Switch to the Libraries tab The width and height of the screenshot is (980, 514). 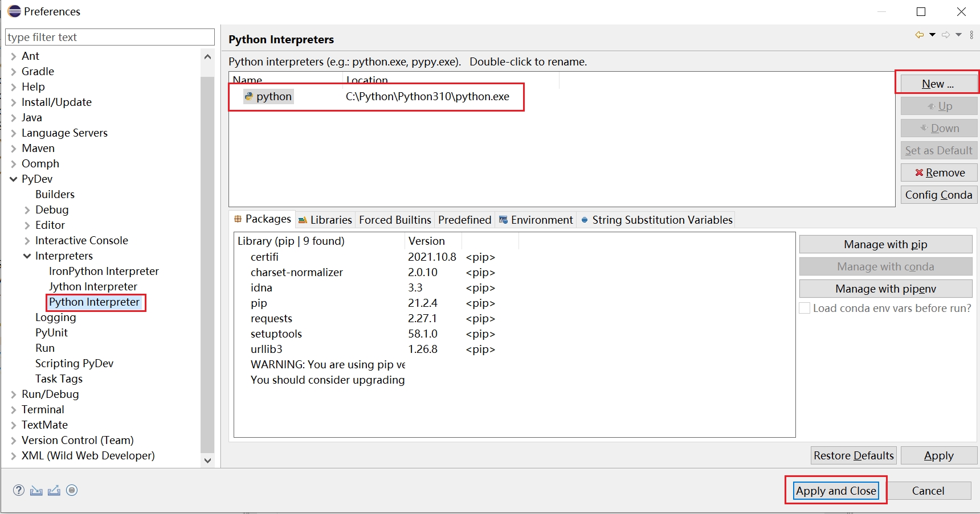click(x=325, y=220)
